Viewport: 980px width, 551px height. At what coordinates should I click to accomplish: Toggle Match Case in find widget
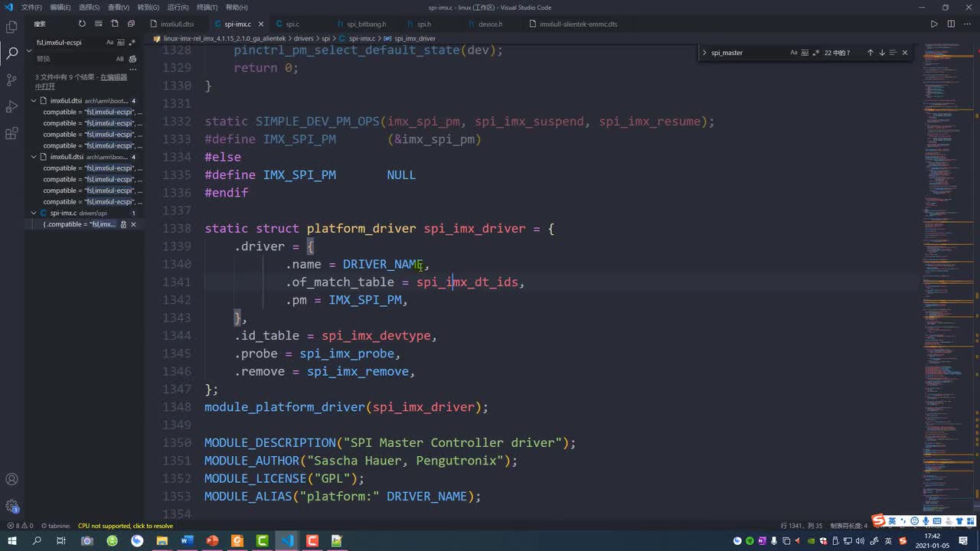point(794,53)
